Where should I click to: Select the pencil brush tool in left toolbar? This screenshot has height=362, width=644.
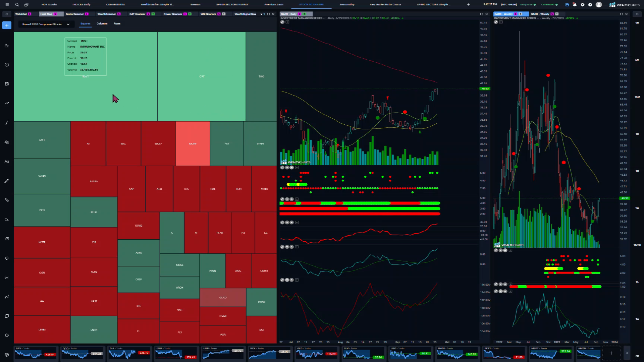click(7, 181)
